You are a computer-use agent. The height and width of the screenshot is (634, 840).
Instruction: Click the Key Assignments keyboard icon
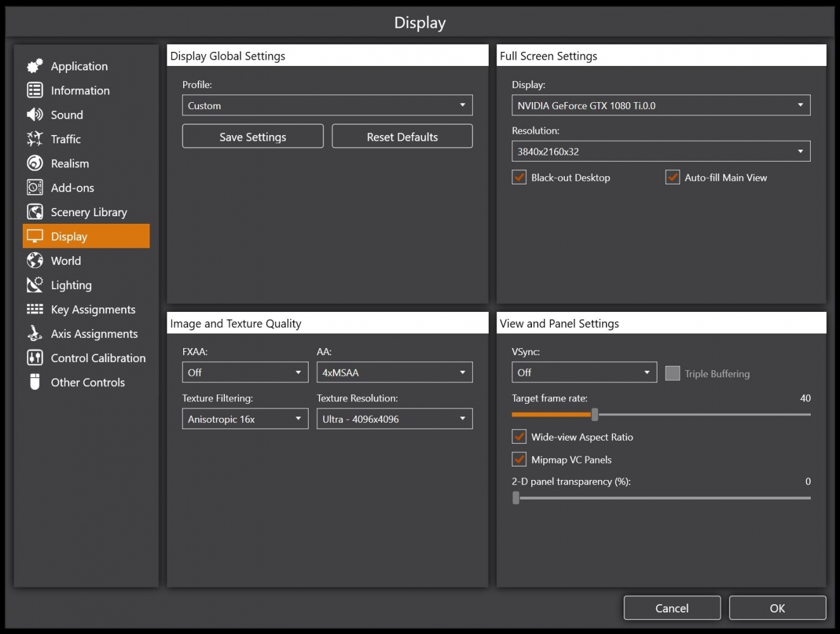35,309
